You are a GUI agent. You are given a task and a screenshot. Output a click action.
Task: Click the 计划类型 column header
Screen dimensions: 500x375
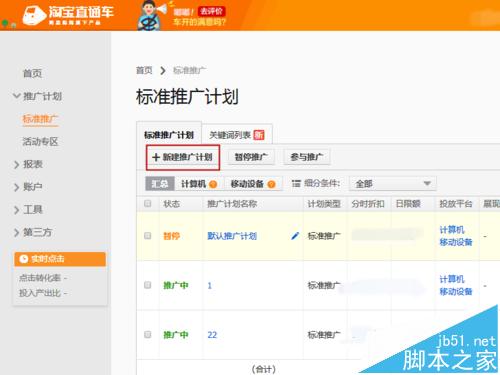[324, 204]
